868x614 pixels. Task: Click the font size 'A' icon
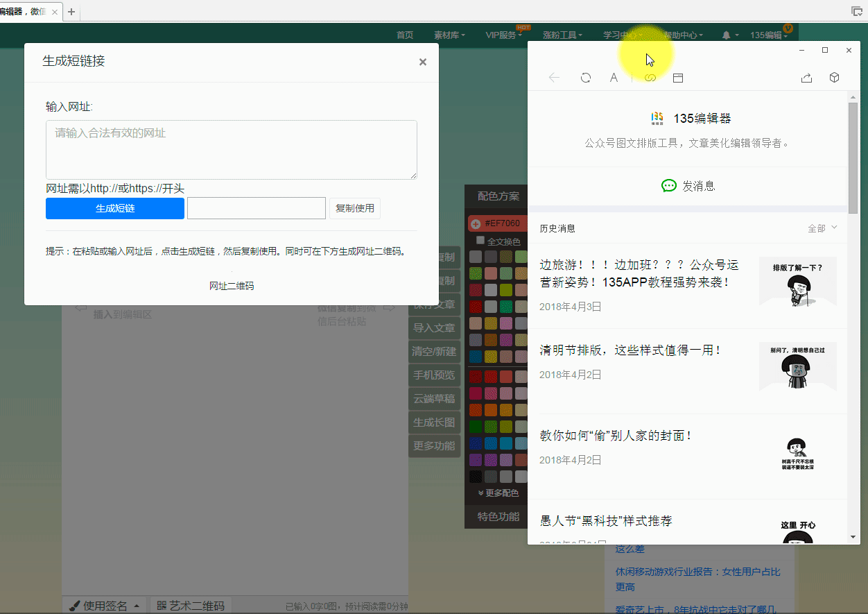pyautogui.click(x=614, y=78)
